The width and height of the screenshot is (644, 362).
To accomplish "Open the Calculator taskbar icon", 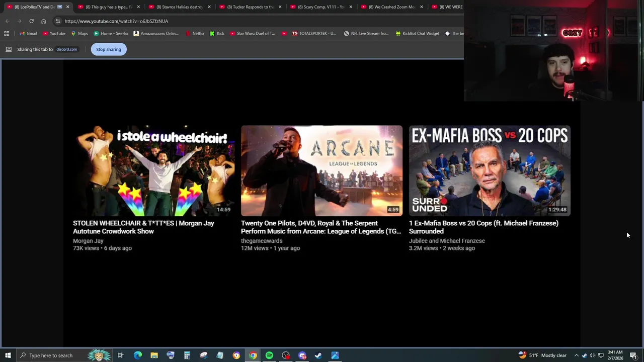I will click(187, 355).
